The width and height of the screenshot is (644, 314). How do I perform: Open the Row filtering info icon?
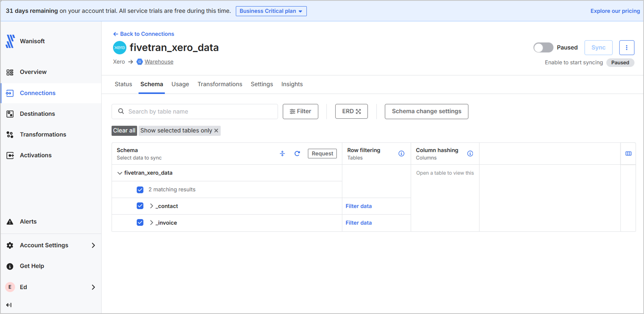pos(401,154)
